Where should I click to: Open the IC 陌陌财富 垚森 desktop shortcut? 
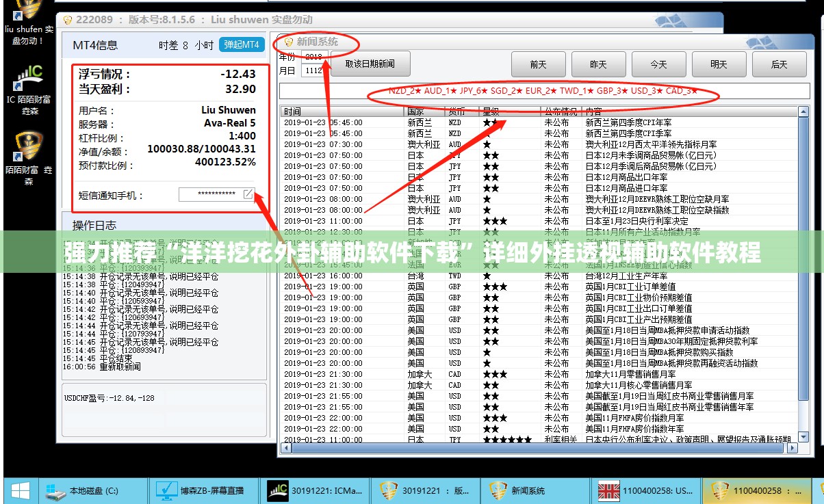28,88
